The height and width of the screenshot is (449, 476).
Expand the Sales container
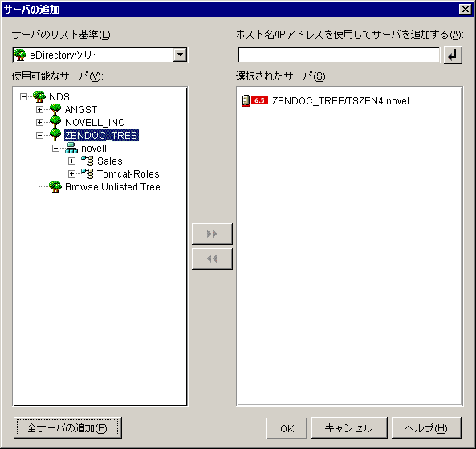point(71,161)
